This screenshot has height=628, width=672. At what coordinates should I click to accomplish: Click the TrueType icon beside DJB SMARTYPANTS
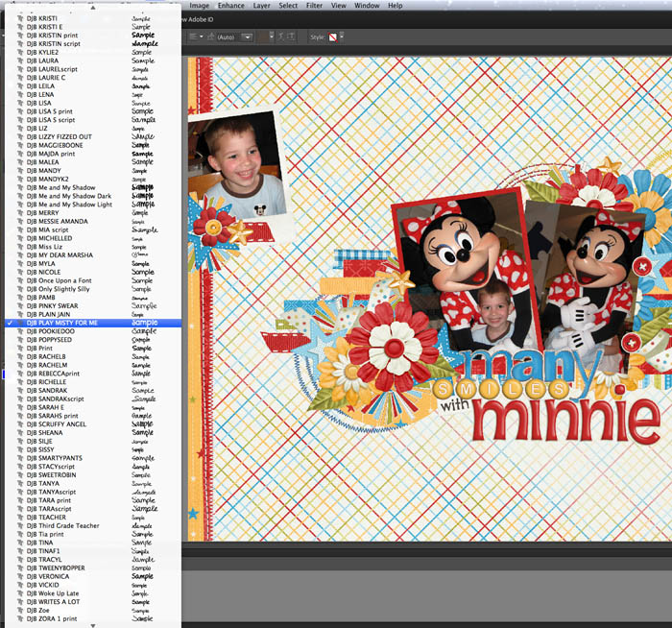coord(20,458)
